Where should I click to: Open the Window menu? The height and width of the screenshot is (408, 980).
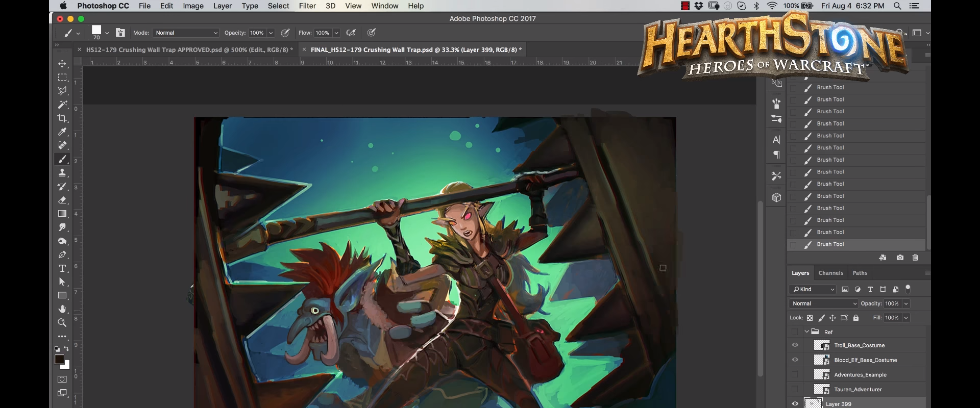[385, 6]
